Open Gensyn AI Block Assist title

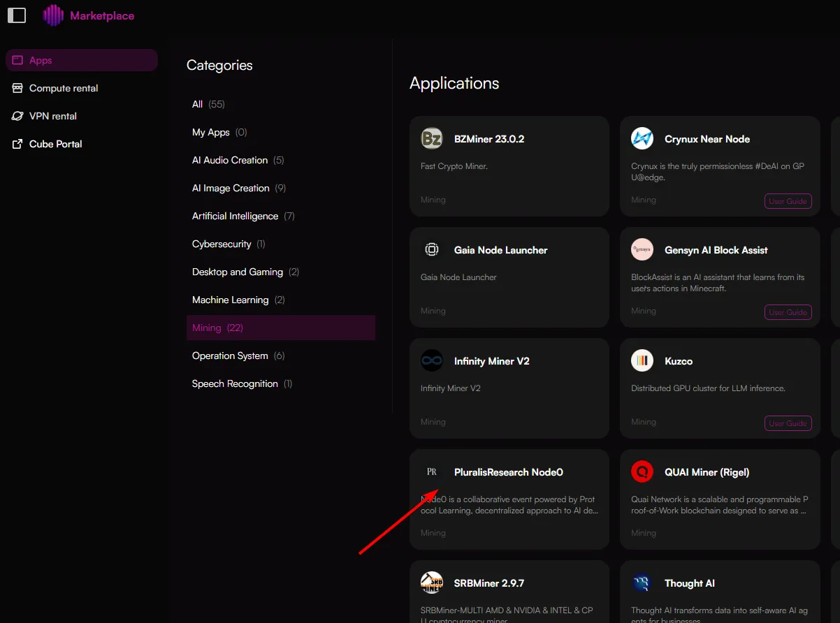tap(716, 250)
